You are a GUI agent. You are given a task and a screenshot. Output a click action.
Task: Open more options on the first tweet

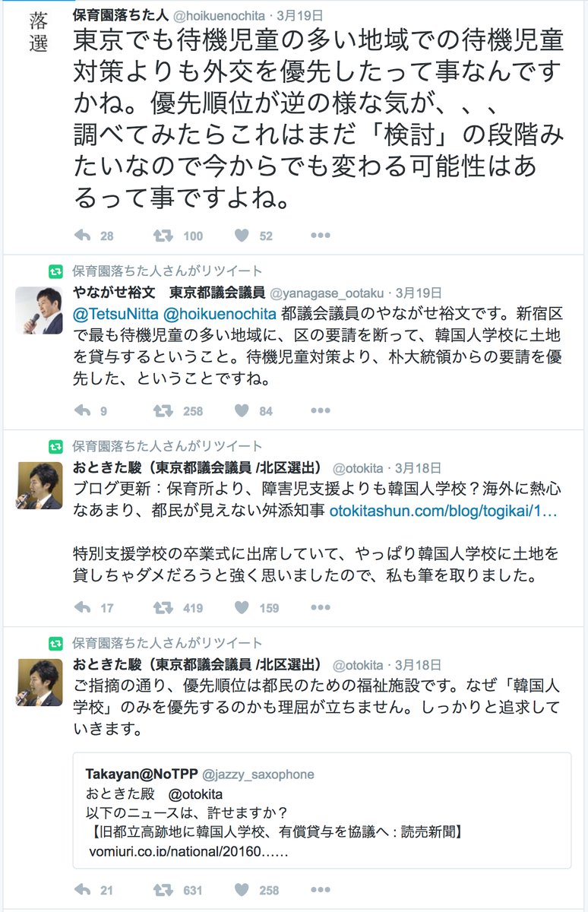(320, 236)
